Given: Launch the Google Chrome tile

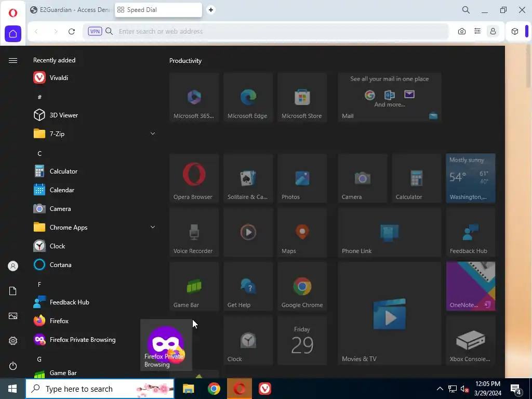Looking at the screenshot, I should click(302, 286).
